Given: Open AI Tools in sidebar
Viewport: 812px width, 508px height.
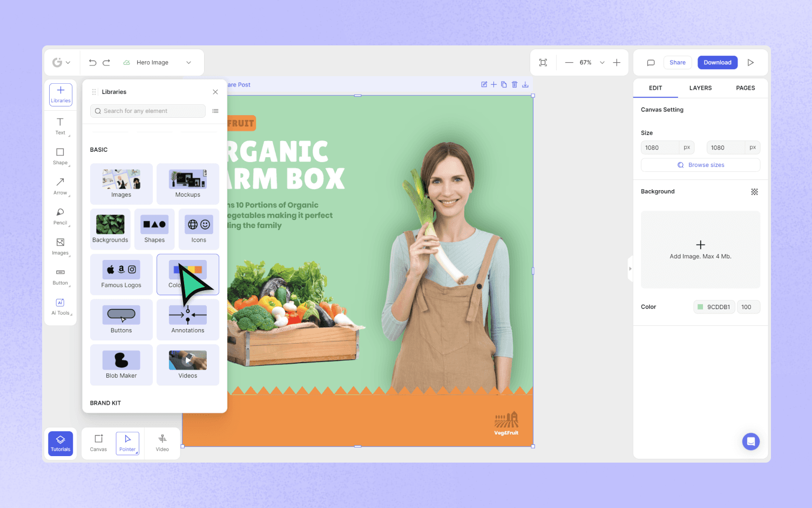Looking at the screenshot, I should (x=60, y=306).
